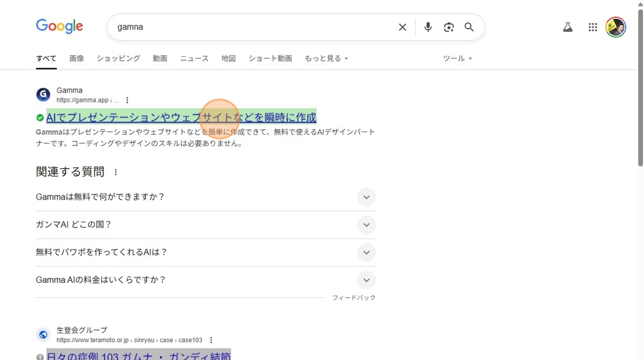
Task: Switch to the 画像 tab
Action: pyautogui.click(x=76, y=58)
